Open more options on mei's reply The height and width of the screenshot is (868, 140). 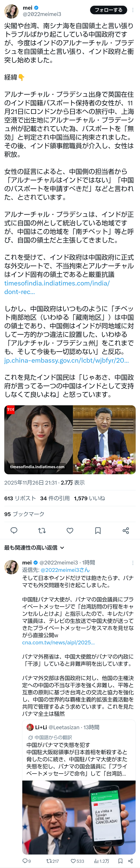pyautogui.click(x=133, y=563)
